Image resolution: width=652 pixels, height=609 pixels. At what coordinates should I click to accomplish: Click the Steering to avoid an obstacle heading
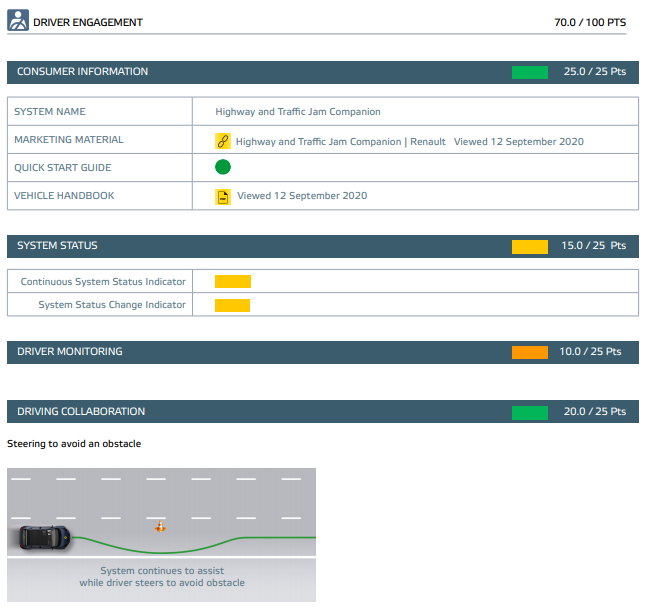[x=74, y=444]
